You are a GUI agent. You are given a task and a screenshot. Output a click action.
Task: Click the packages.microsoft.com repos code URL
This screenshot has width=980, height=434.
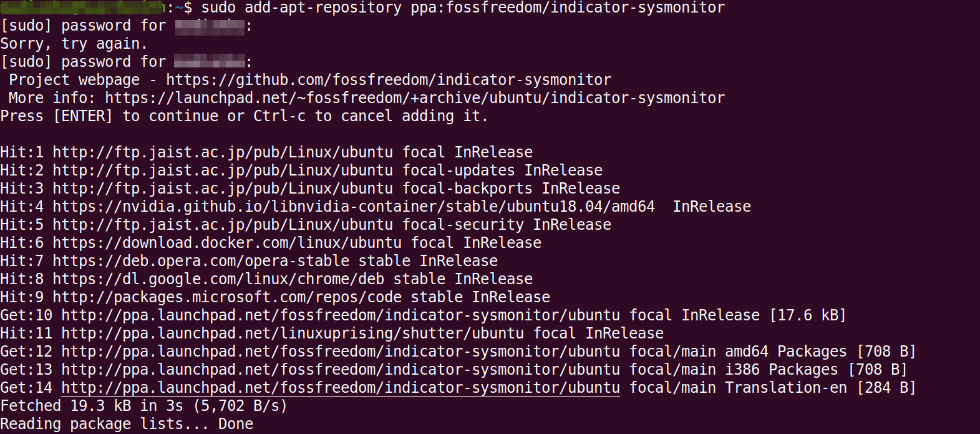[227, 297]
